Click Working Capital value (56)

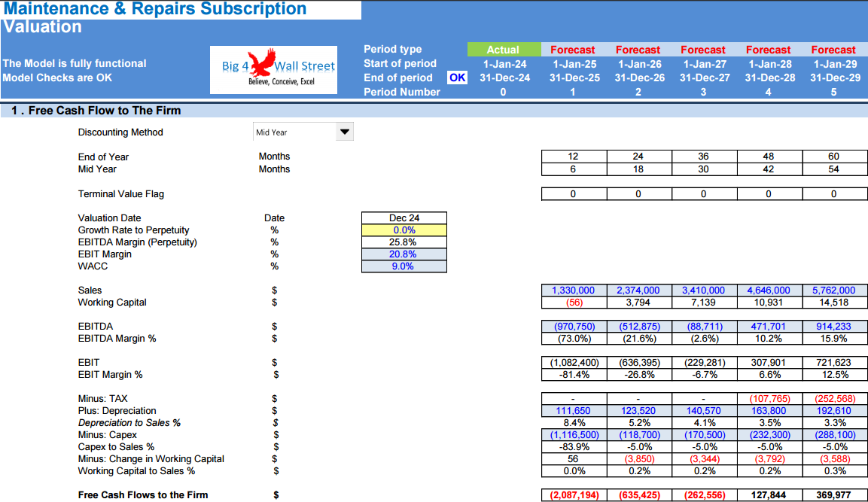[x=574, y=303]
